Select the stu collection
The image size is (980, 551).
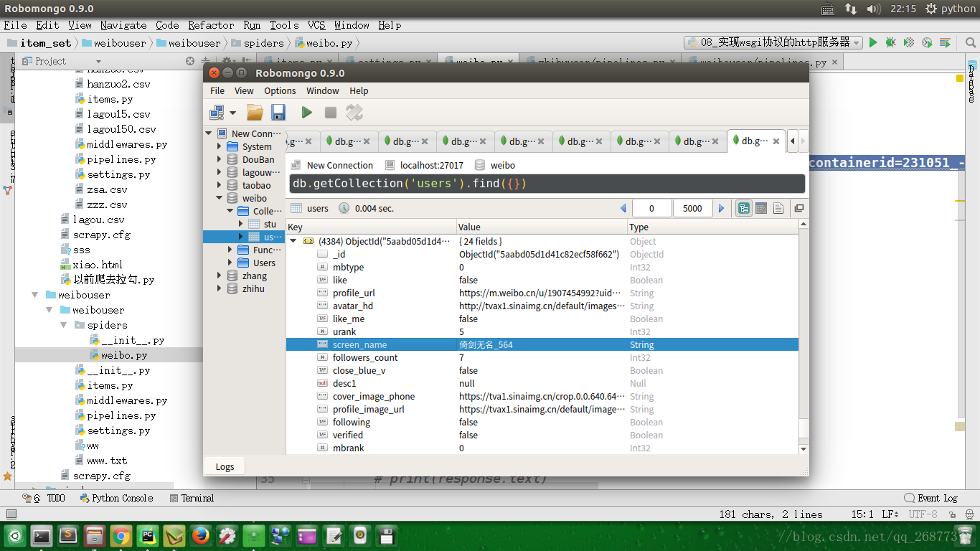pos(270,224)
